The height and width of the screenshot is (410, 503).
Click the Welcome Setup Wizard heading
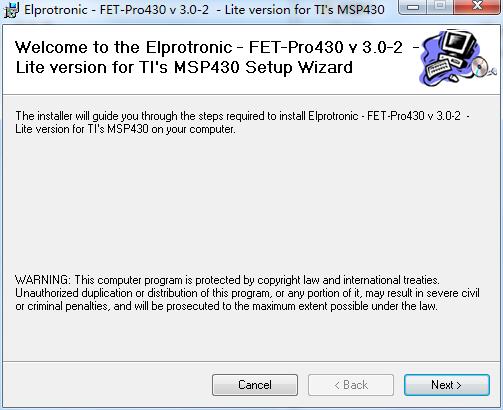pos(217,57)
